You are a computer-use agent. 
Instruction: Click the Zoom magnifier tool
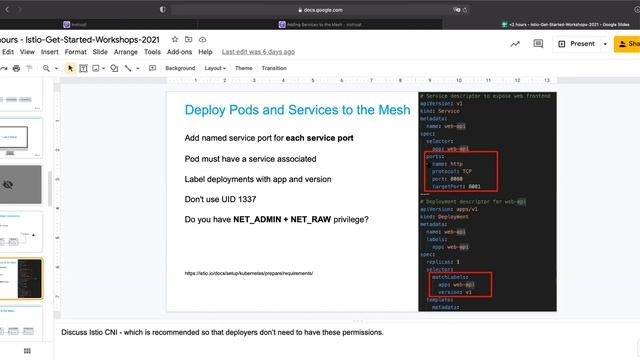coord(46,68)
